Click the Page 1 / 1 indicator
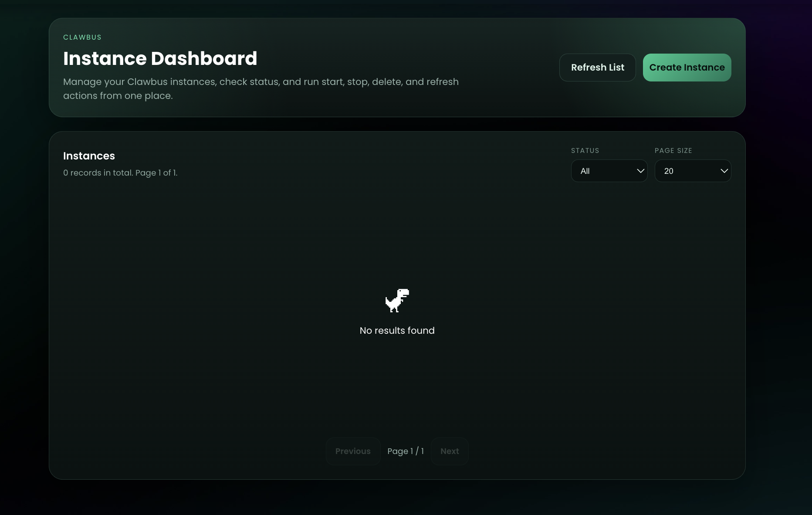 406,451
